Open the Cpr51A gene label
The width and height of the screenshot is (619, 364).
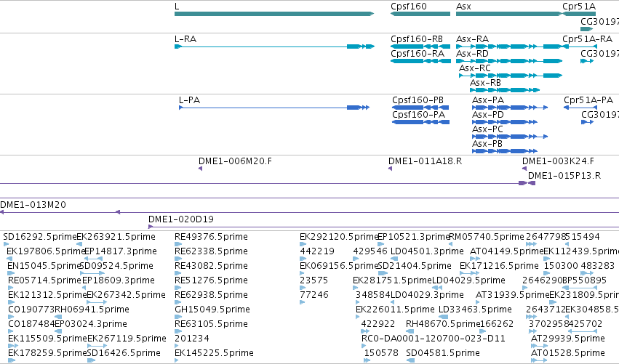tap(579, 7)
